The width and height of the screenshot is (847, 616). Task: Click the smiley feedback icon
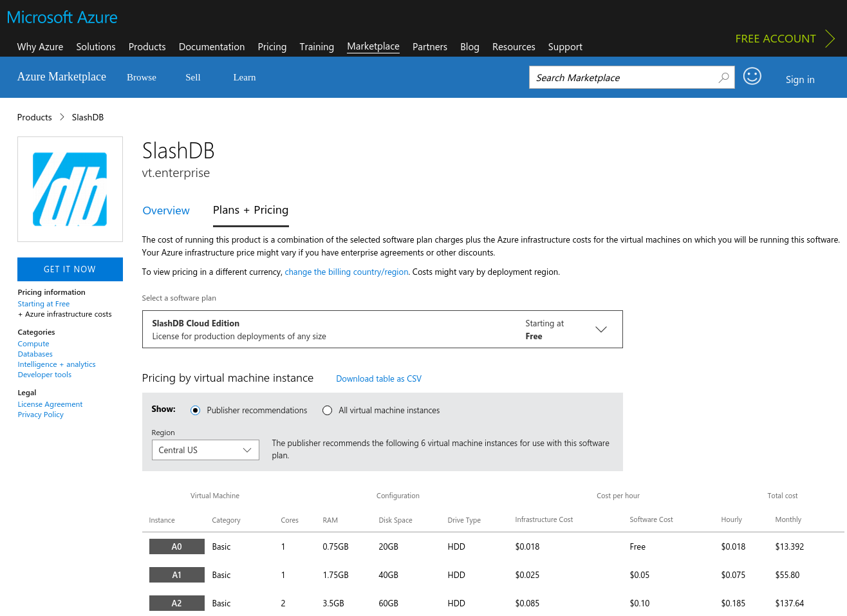tap(752, 77)
